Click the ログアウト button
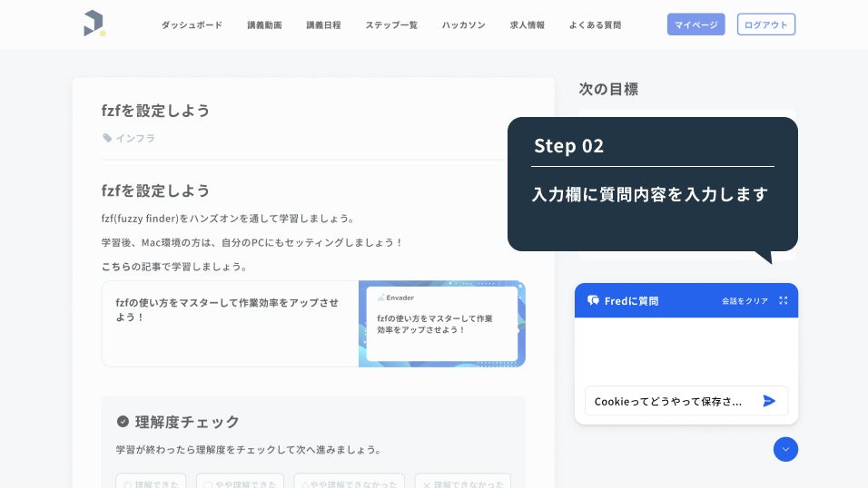Image resolution: width=868 pixels, height=488 pixels. tap(765, 24)
